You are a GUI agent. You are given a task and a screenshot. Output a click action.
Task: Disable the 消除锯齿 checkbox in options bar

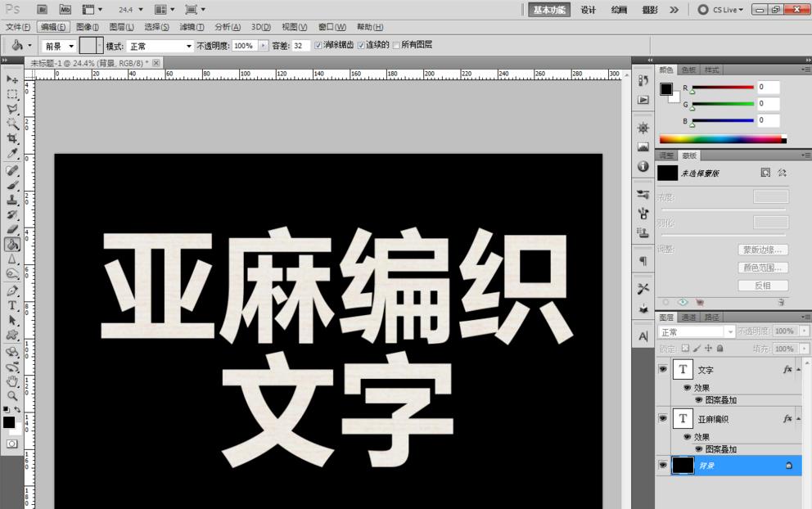[x=318, y=46]
